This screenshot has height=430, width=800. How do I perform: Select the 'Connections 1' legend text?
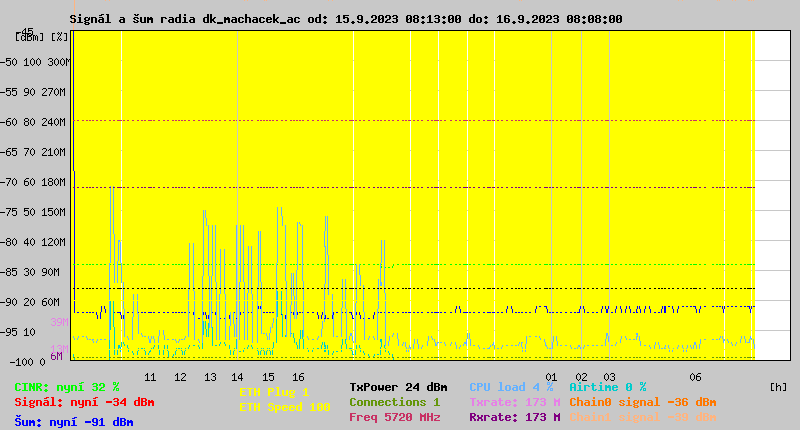pos(394,402)
